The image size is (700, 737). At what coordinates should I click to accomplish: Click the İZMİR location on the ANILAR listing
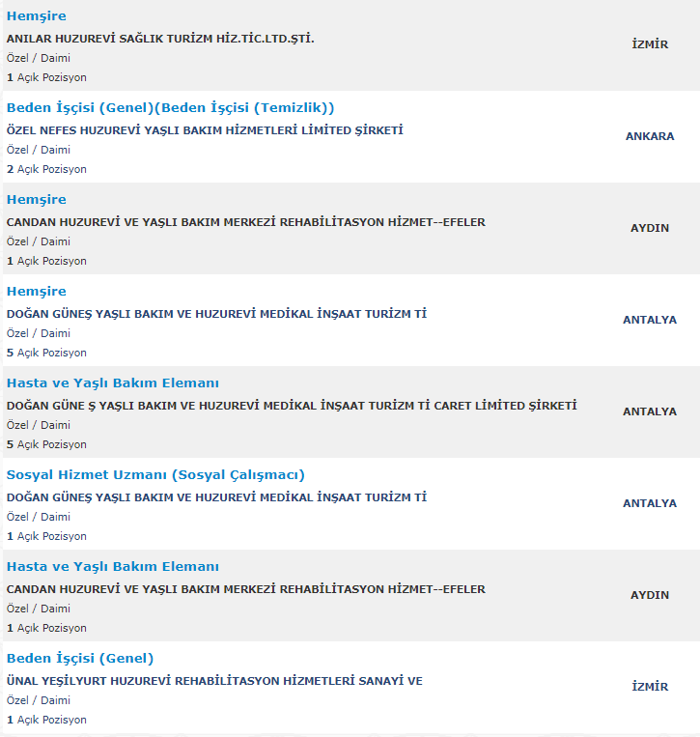(650, 44)
